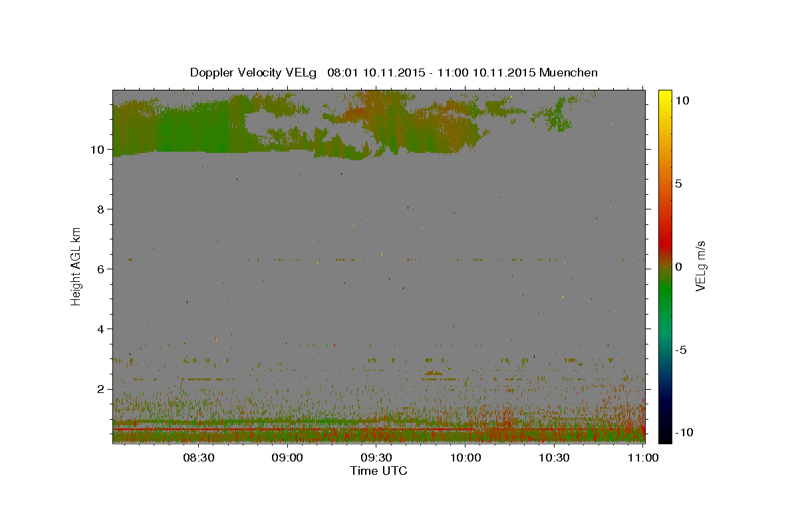Screen dimensions: 798x532
Task: Click the 11:00 time tick label
Action: click(x=643, y=458)
